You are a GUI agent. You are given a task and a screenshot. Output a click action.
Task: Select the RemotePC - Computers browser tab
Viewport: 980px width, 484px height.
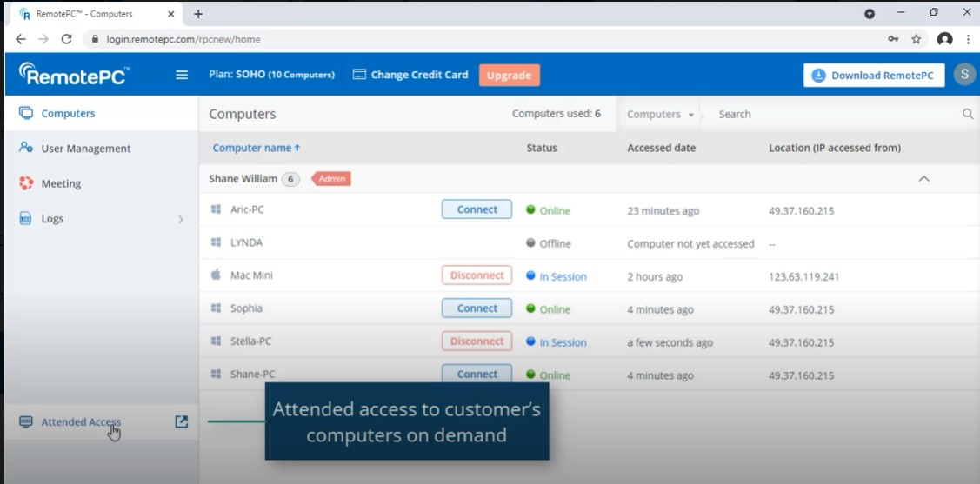click(97, 14)
